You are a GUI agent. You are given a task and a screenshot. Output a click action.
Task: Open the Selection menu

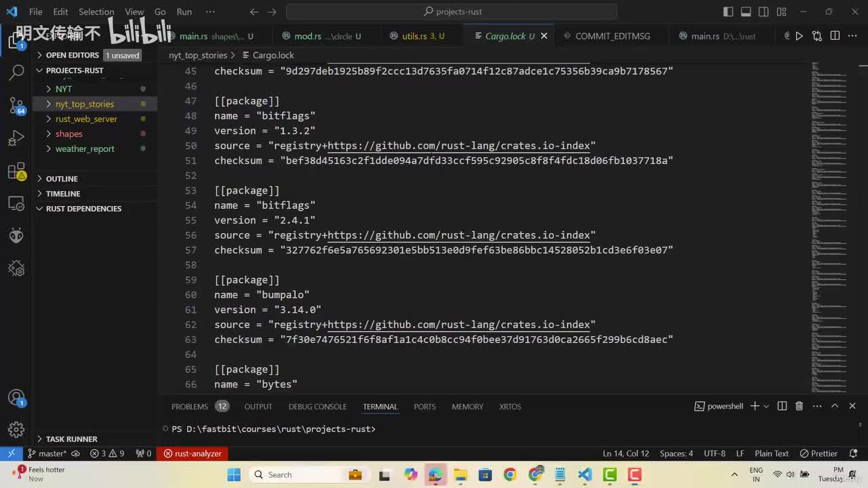pyautogui.click(x=96, y=12)
